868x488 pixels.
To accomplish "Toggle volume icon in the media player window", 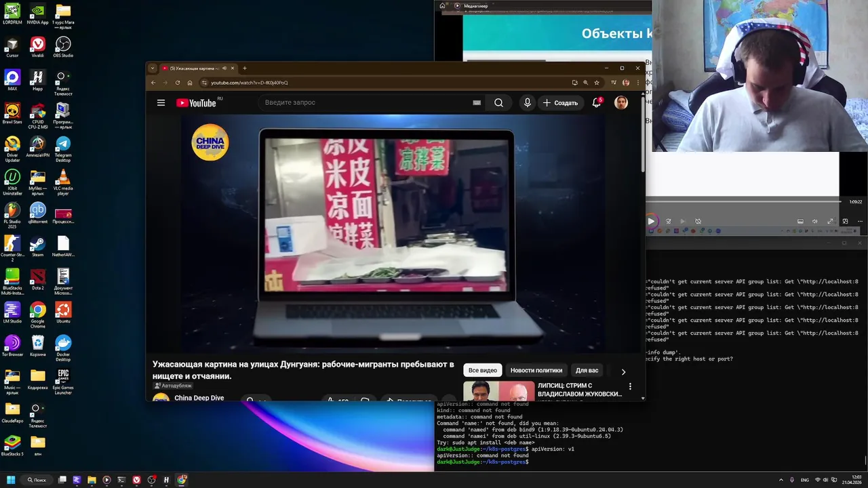I will coord(814,221).
